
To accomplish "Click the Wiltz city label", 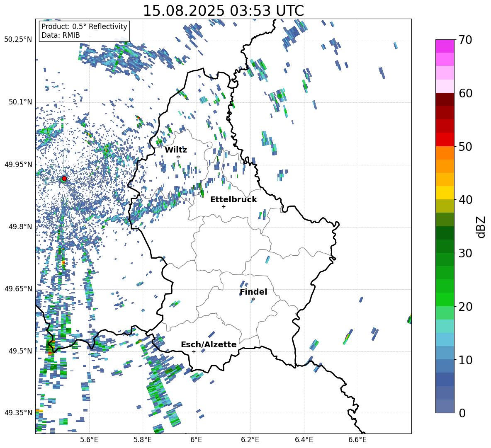I will pos(176,150).
